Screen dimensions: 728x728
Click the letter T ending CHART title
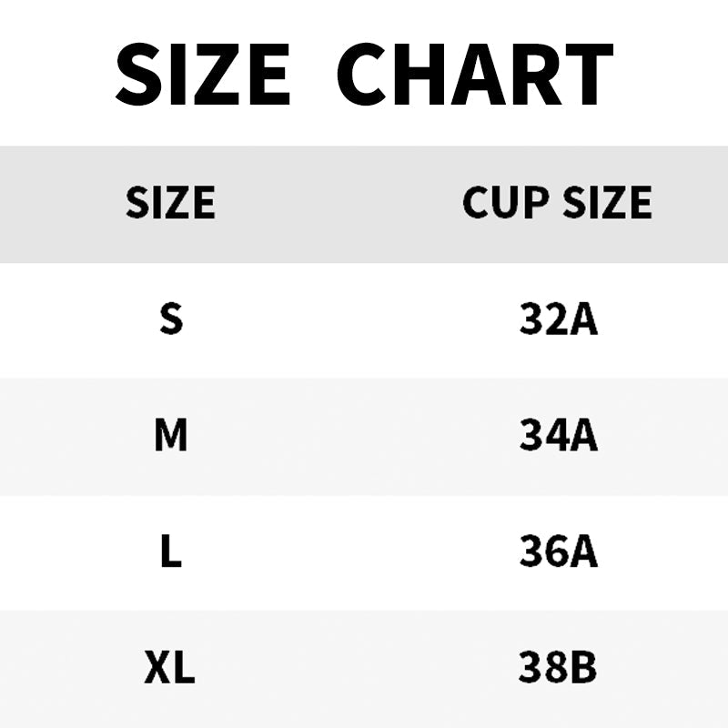coord(585,73)
